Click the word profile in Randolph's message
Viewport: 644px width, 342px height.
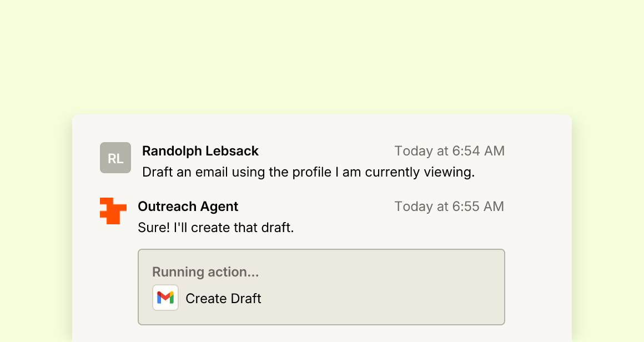tap(311, 173)
